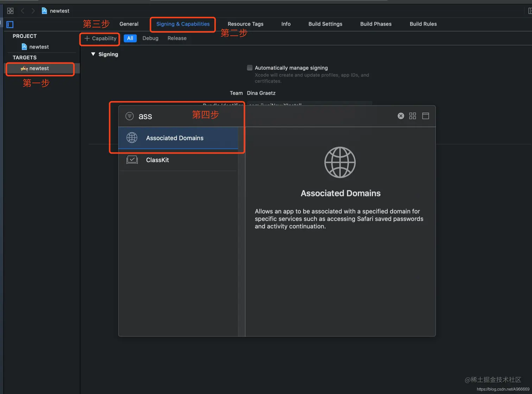The height and width of the screenshot is (394, 532).
Task: Open the General tab
Action: pyautogui.click(x=129, y=24)
